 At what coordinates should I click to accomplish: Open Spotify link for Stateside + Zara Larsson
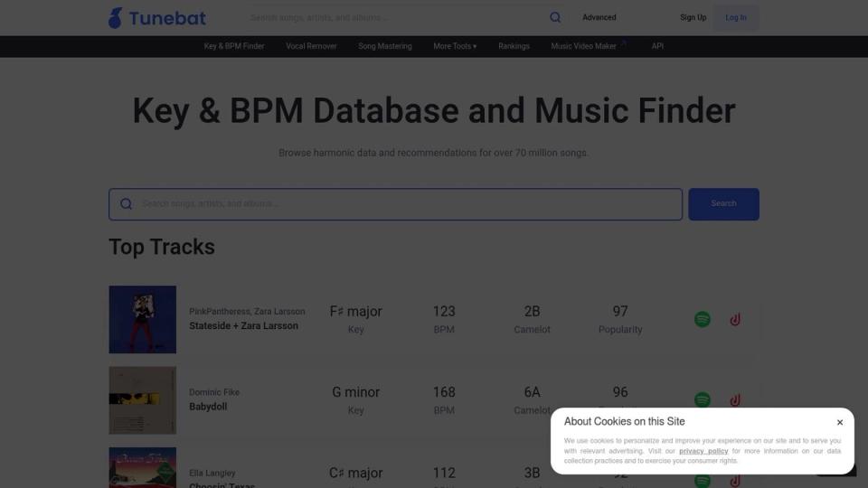tap(702, 319)
